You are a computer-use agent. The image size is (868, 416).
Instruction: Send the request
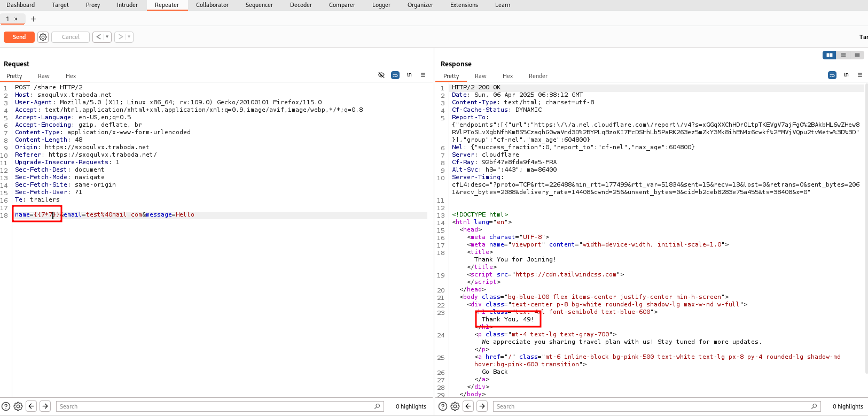(19, 37)
